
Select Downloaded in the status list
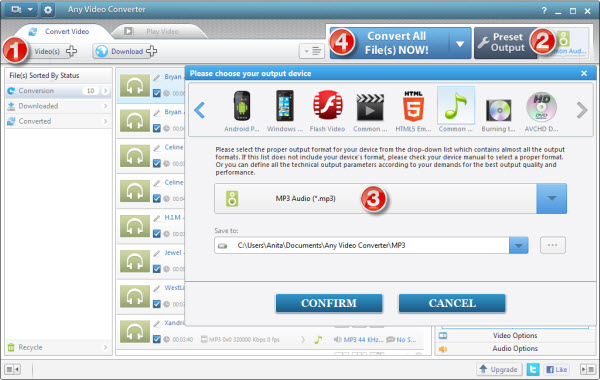coord(58,106)
